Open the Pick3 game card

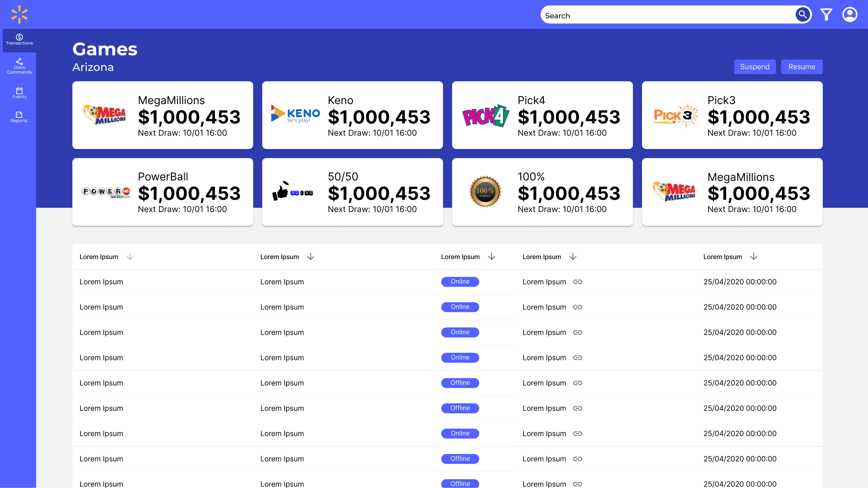732,115
